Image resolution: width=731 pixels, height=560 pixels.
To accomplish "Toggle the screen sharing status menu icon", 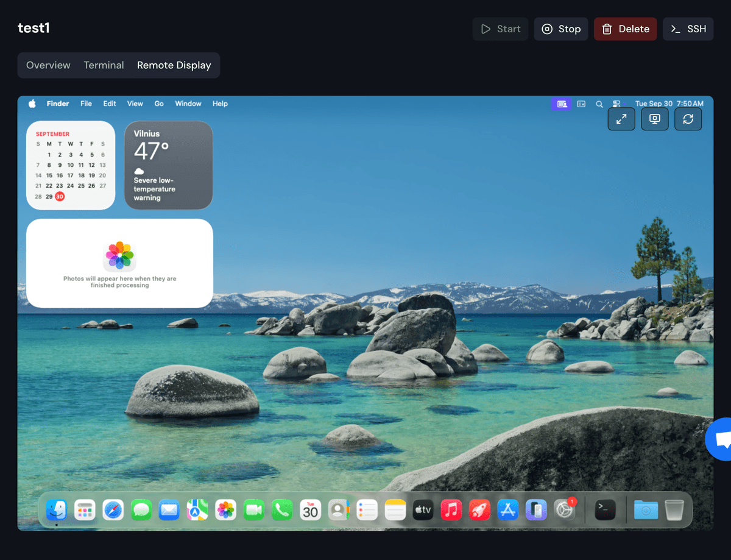I will click(562, 104).
